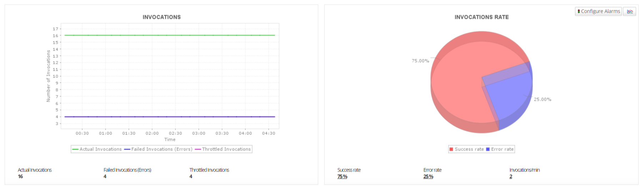Open the 75% success rate link

click(x=342, y=177)
